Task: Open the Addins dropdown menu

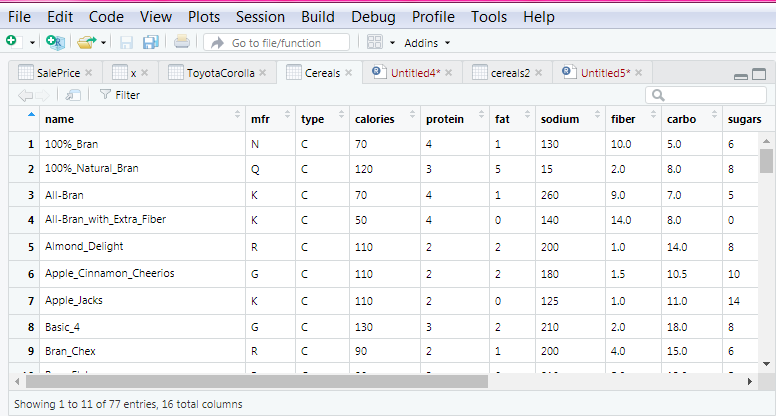Action: [x=427, y=43]
